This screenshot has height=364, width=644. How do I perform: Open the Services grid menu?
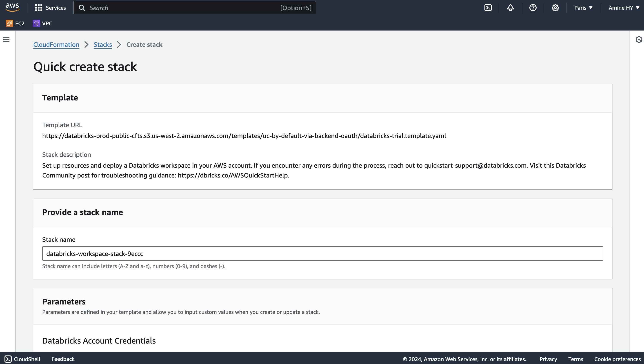(x=38, y=8)
